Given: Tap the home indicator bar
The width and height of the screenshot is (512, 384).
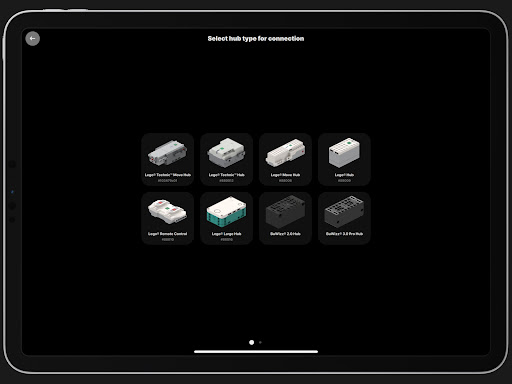Looking at the screenshot, I should click(256, 351).
